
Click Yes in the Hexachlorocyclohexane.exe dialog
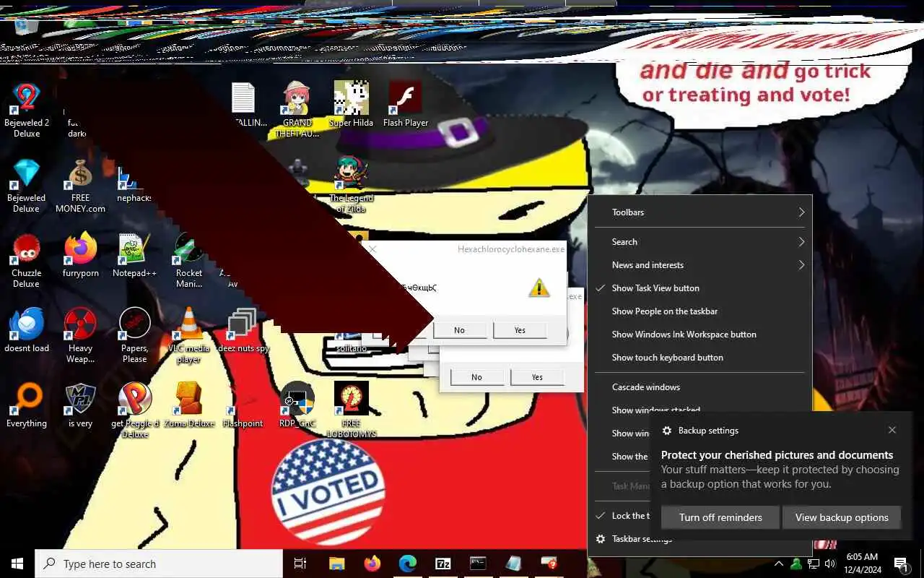point(520,330)
